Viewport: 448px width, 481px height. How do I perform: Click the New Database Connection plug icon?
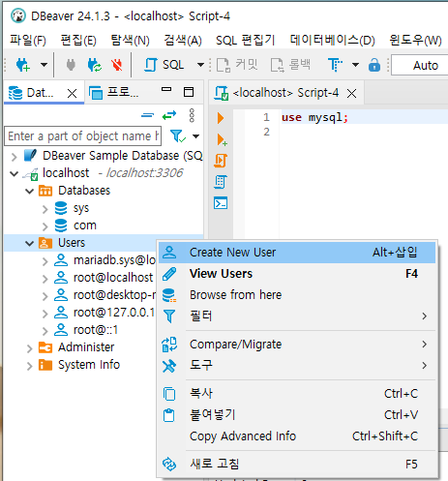point(23,65)
